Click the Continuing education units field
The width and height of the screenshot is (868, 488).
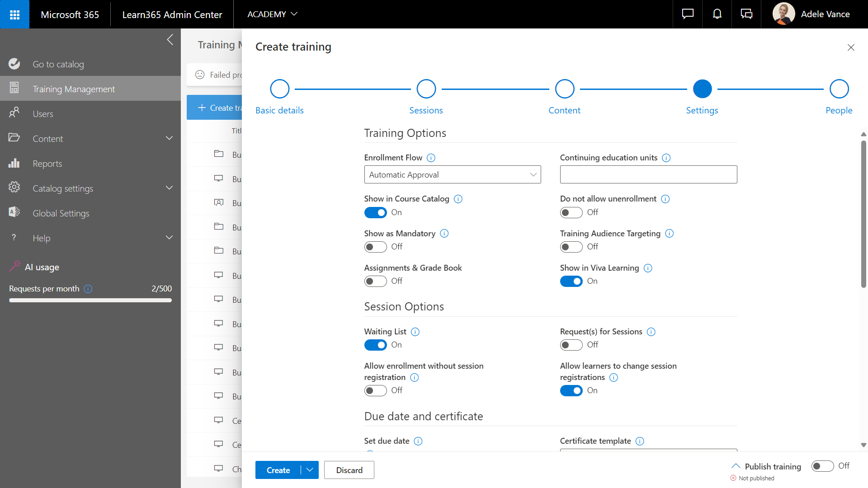[648, 174]
